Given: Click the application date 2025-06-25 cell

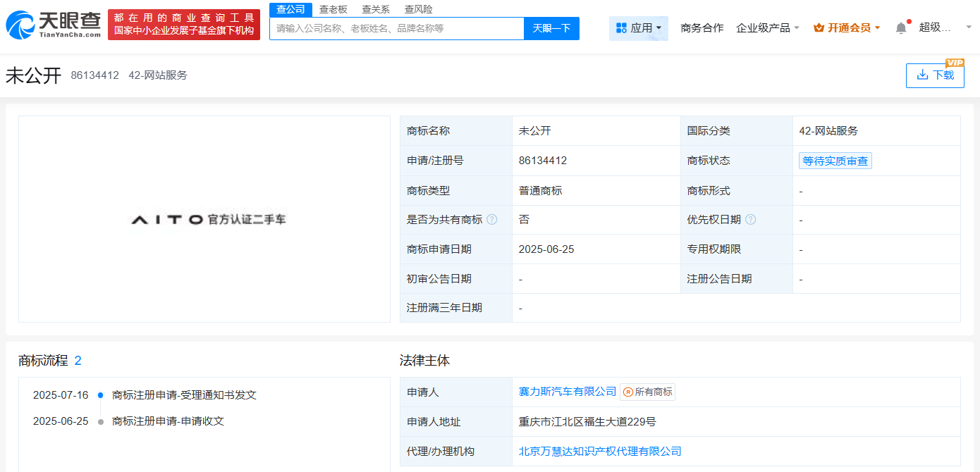Looking at the screenshot, I should 547,249.
